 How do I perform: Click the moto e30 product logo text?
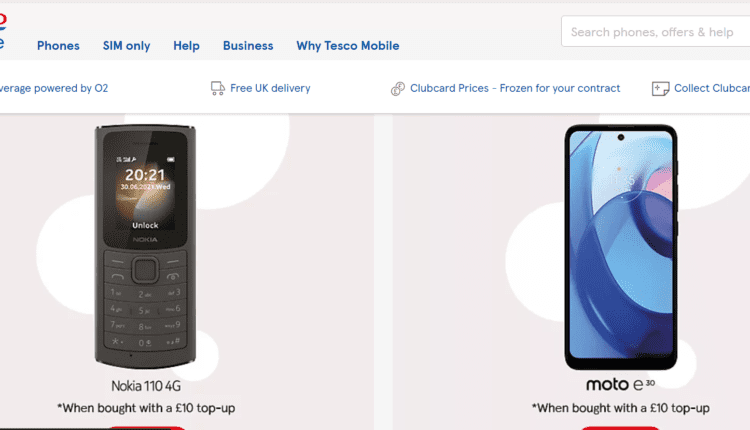pos(620,385)
